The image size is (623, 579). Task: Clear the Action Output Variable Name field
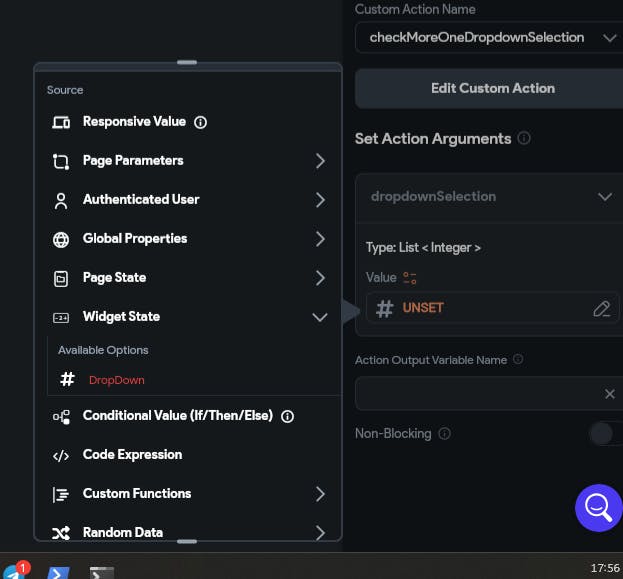[x=610, y=394]
